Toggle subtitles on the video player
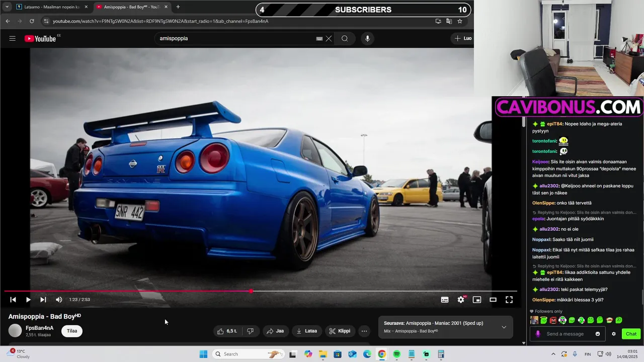The width and height of the screenshot is (644, 362). pyautogui.click(x=445, y=300)
